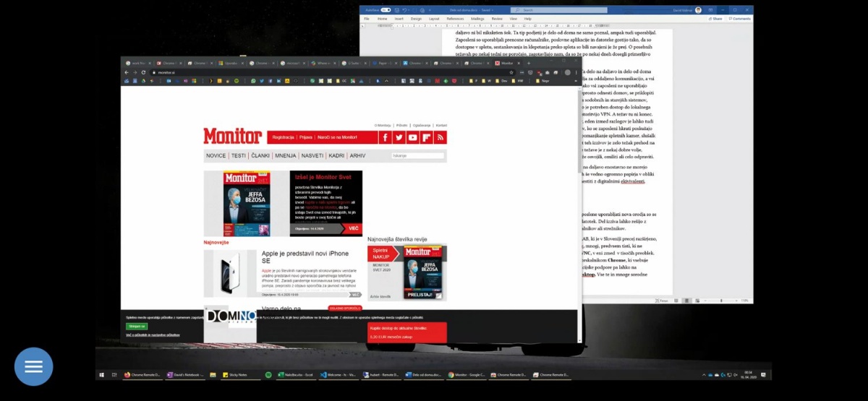The width and height of the screenshot is (868, 401).
Task: Open David's Notebook OneNote taskbar item
Action: click(x=185, y=375)
